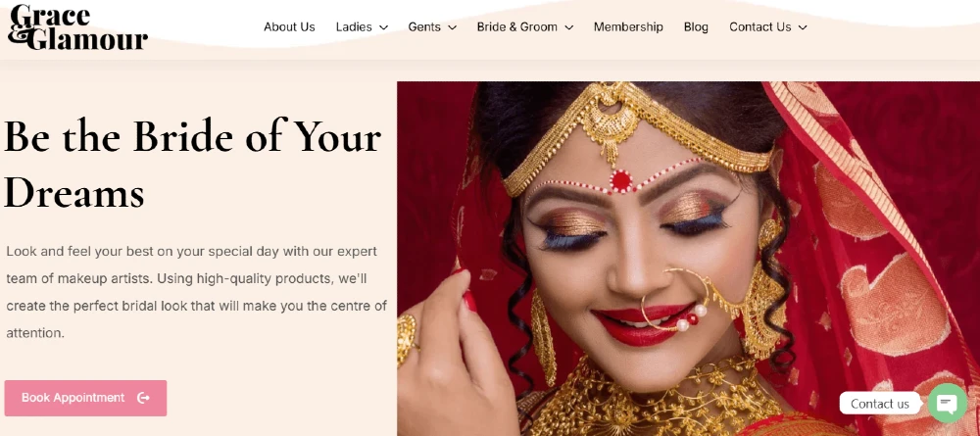Select the Gents menu item
Image resolution: width=980 pixels, height=436 pixels.
[x=424, y=26]
